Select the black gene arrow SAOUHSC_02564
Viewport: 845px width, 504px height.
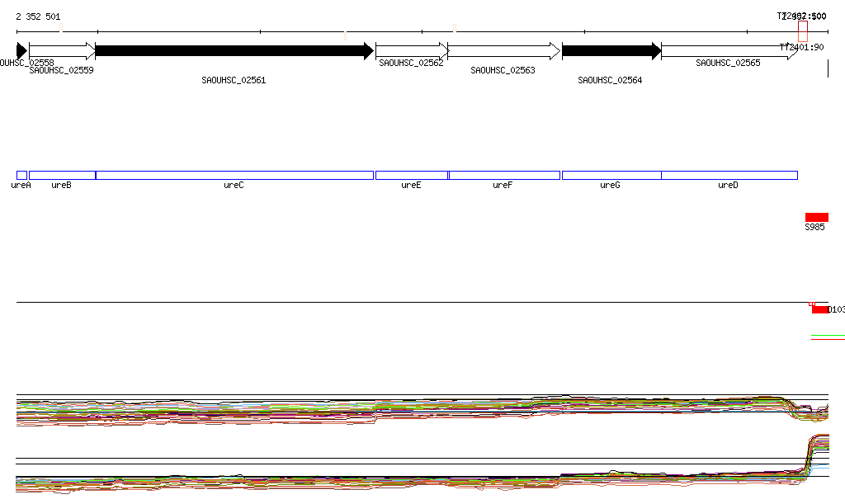coord(611,51)
